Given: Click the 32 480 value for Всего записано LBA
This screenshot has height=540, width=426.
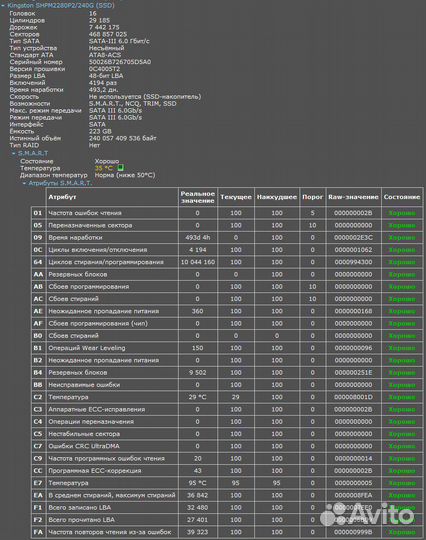Looking at the screenshot, I should click(x=198, y=508).
